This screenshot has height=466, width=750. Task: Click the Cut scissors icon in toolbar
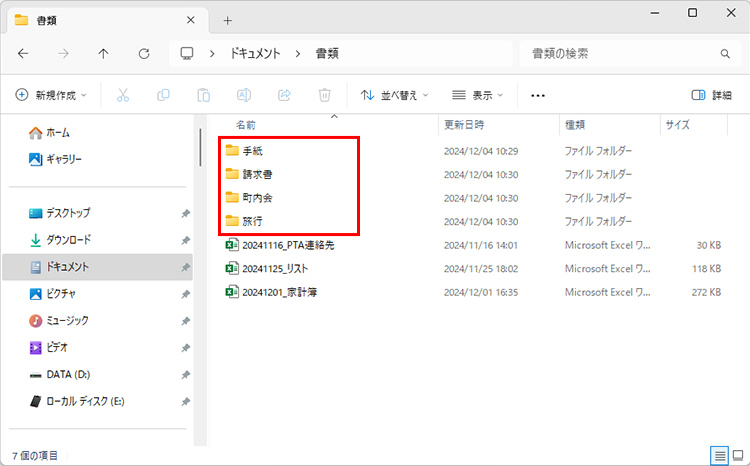pos(123,95)
